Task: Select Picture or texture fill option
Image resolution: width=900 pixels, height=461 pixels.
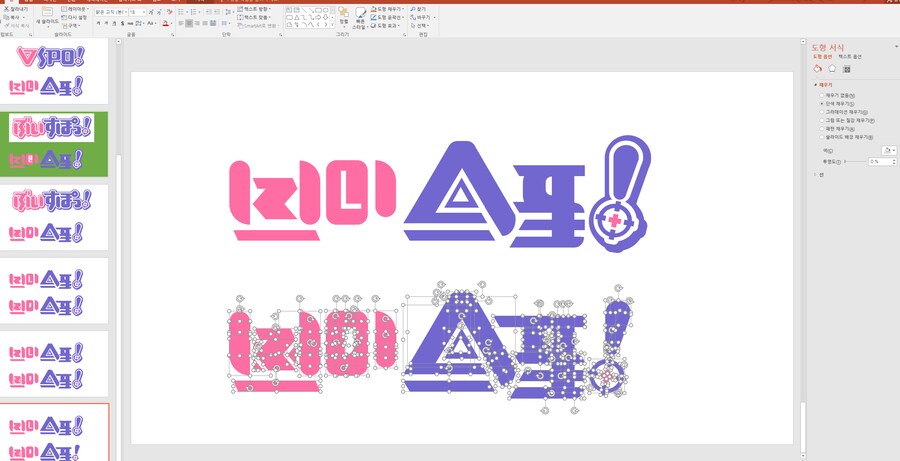Action: 847,121
